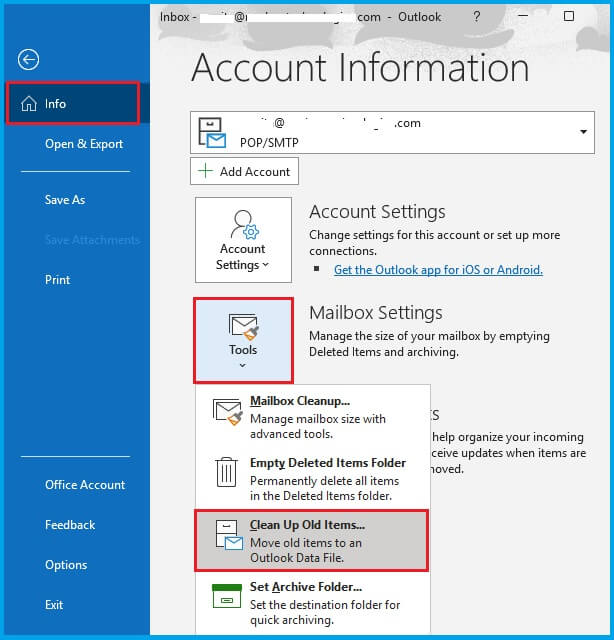Image resolution: width=614 pixels, height=640 pixels.
Task: Open Office Account page
Action: click(x=85, y=484)
